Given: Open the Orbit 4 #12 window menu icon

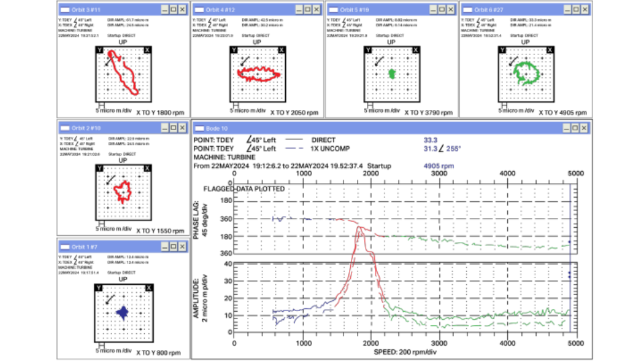Looking at the screenshot, I should (199, 10).
